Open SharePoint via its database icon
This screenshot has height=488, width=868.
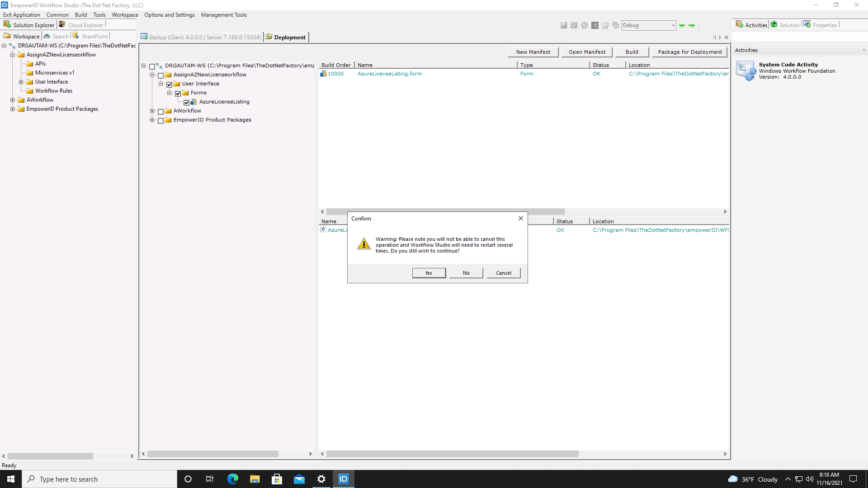(x=76, y=35)
